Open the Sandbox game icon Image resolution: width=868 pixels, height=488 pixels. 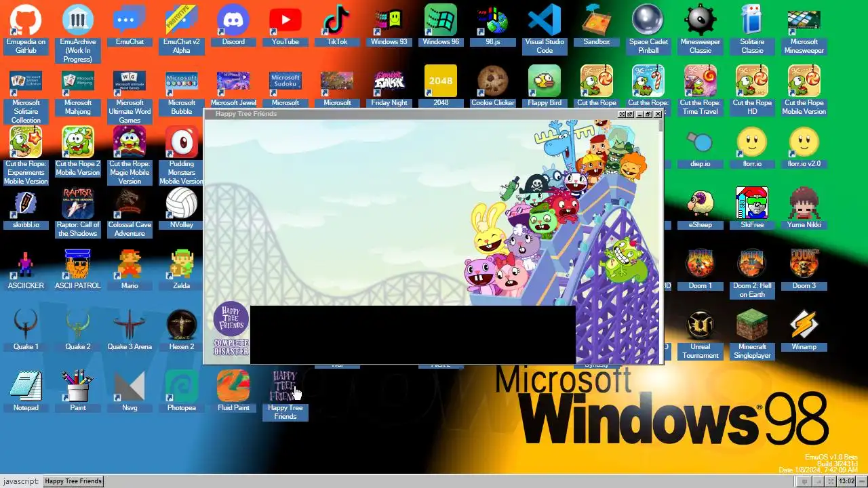(x=597, y=21)
